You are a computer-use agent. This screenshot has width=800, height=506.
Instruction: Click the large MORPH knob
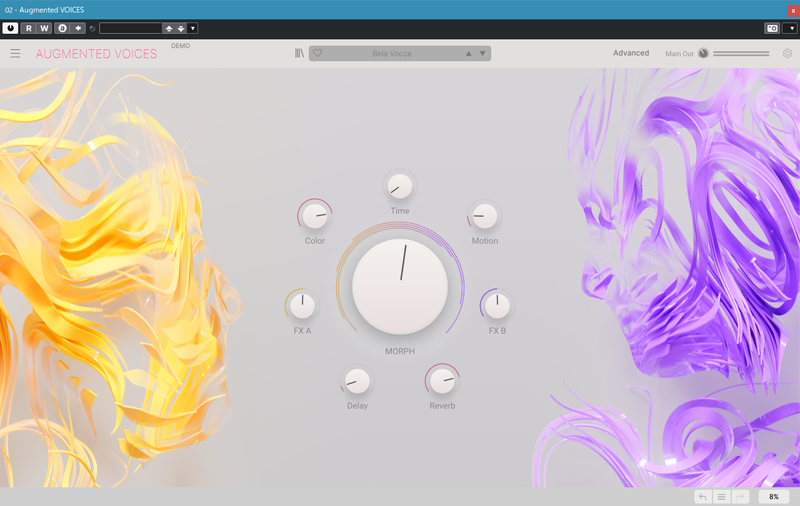[x=400, y=287]
